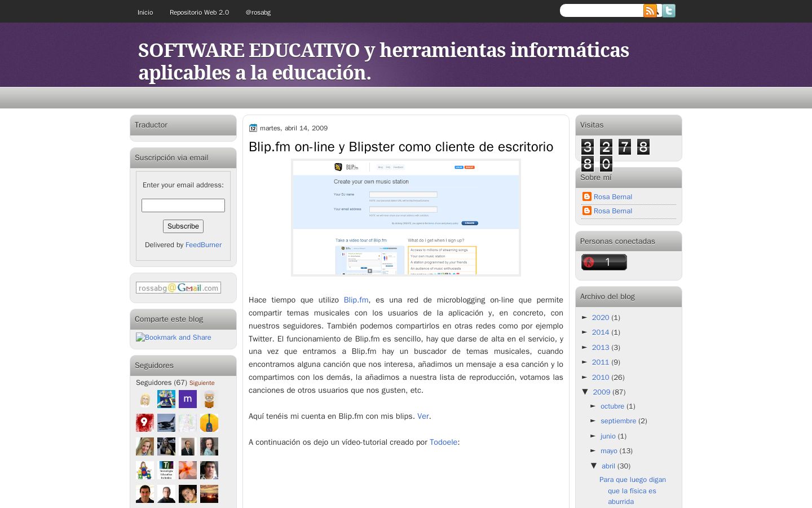The width and height of the screenshot is (812, 508).
Task: Expand the 2010 archive arrow
Action: [585, 378]
